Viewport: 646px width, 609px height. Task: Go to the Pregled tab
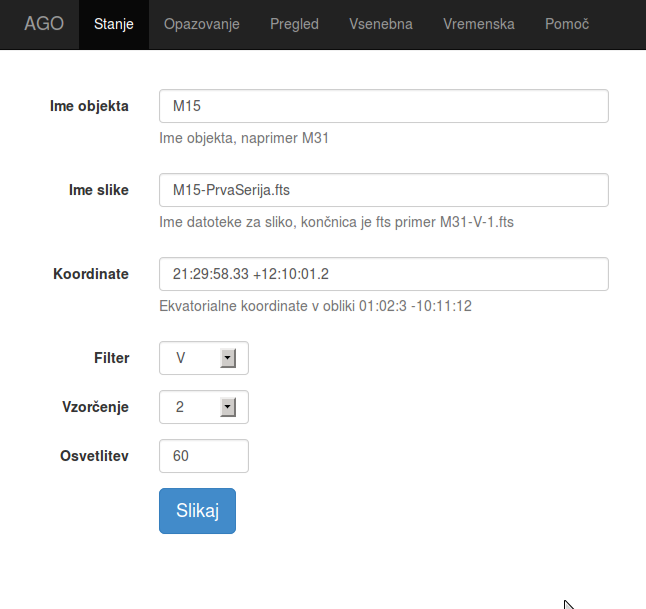tap(294, 24)
